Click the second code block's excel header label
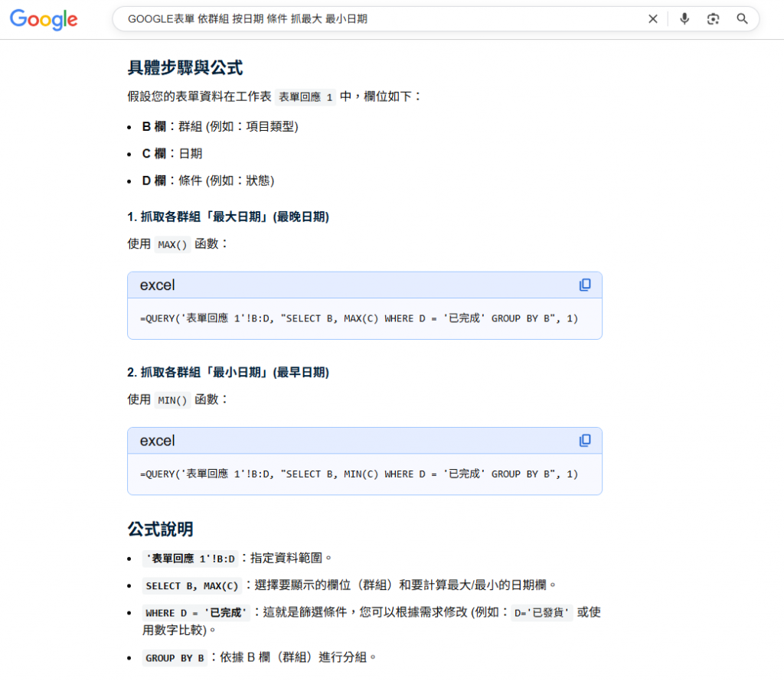This screenshot has height=681, width=784. [x=158, y=440]
